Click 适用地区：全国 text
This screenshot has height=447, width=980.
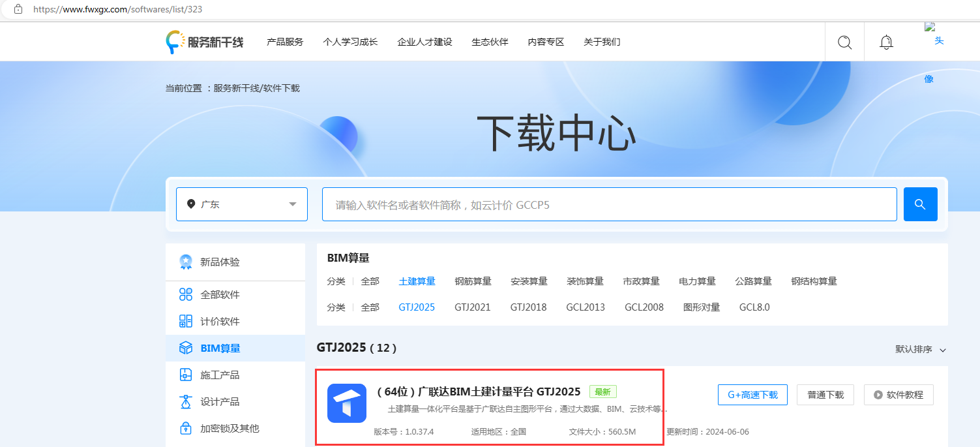pyautogui.click(x=499, y=432)
